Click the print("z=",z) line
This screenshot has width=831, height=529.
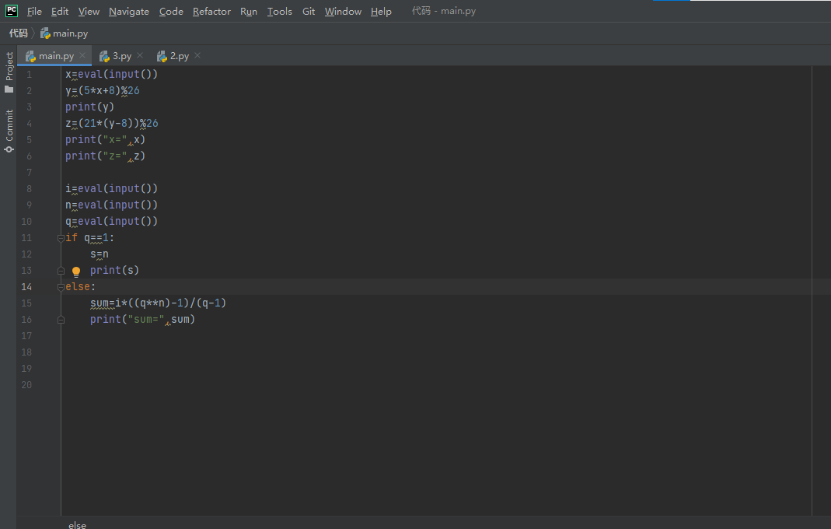coord(105,156)
